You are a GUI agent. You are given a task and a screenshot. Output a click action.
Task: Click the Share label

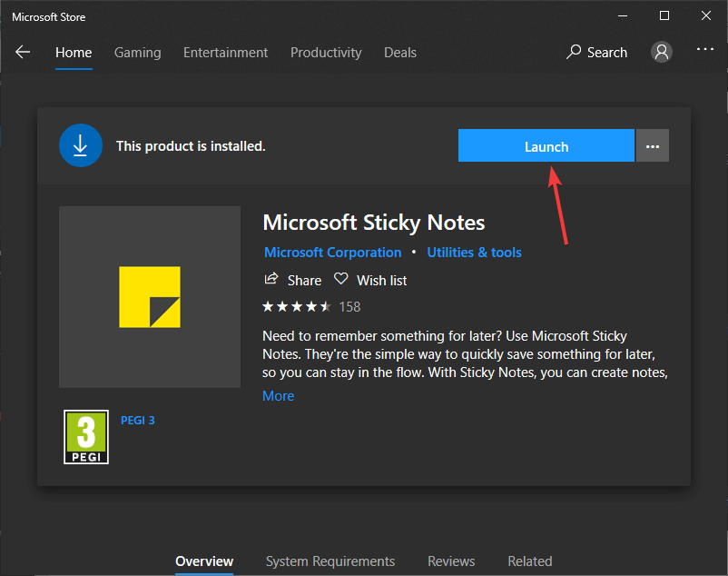pos(304,281)
